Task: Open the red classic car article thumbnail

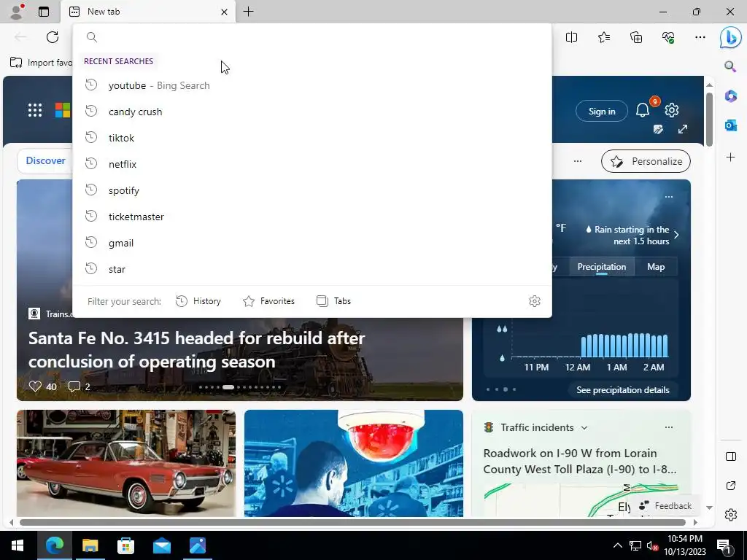Action: click(125, 463)
